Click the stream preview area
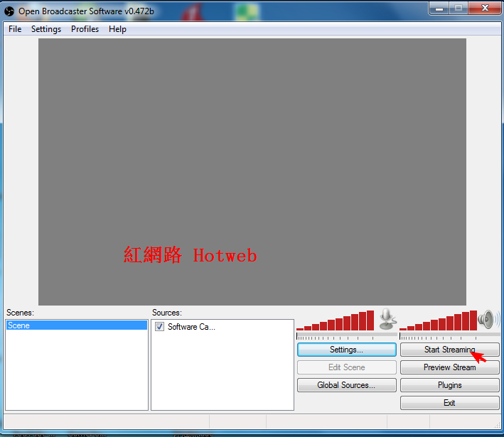Viewport: 504px width, 437px height. pyautogui.click(x=252, y=172)
